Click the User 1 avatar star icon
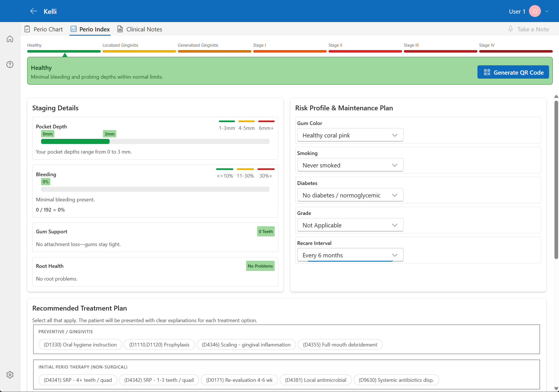Viewport: 559px width, 392px height. pos(535,11)
